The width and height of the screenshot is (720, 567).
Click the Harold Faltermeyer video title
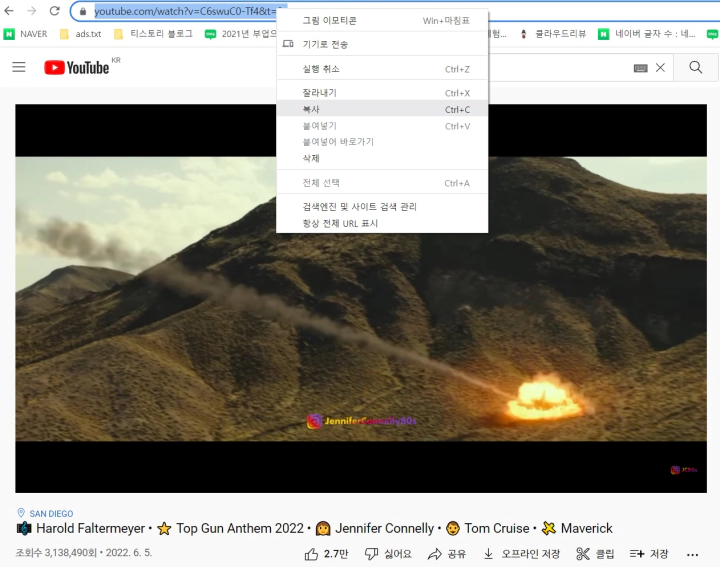pos(315,529)
